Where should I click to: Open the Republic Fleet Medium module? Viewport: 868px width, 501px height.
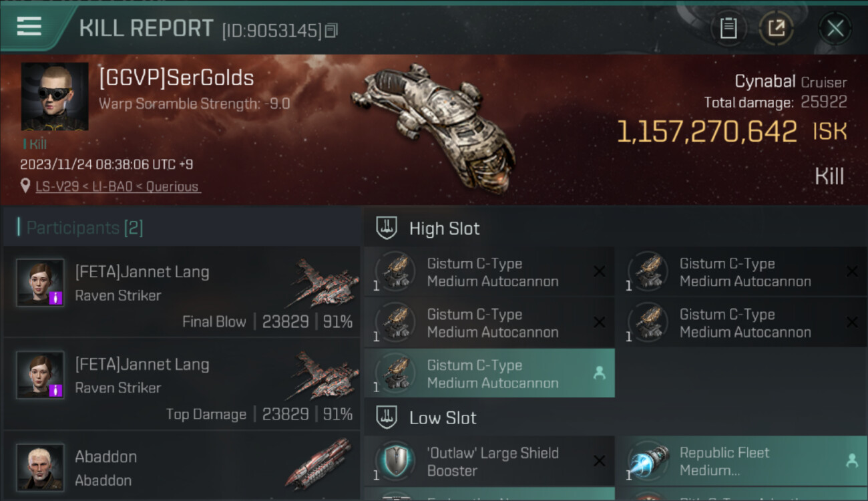point(741,461)
